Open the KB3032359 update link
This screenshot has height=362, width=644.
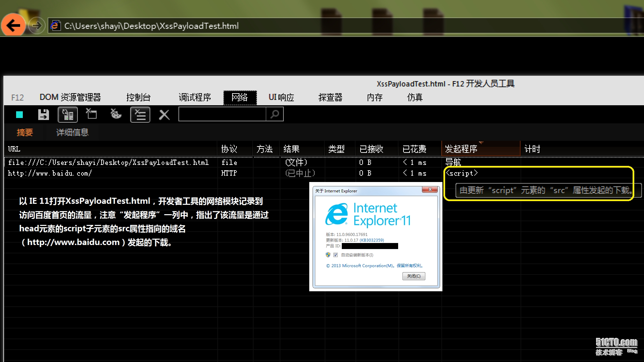[372, 240]
